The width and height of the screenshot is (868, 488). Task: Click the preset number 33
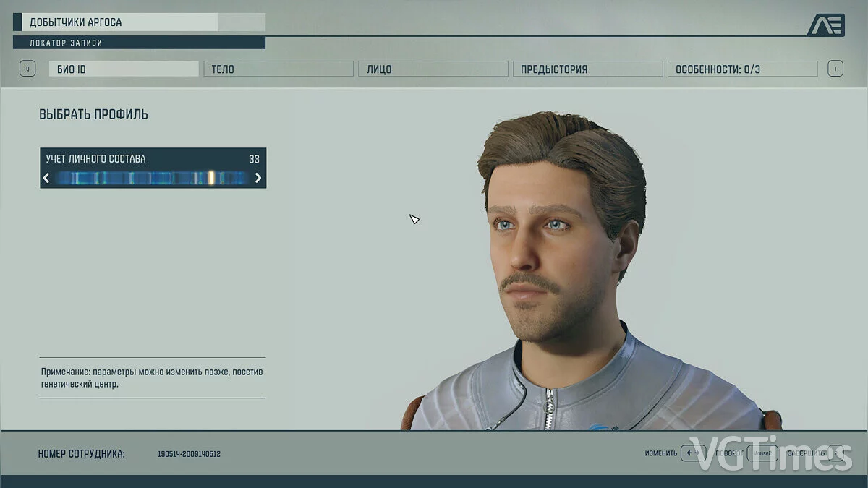(x=254, y=159)
